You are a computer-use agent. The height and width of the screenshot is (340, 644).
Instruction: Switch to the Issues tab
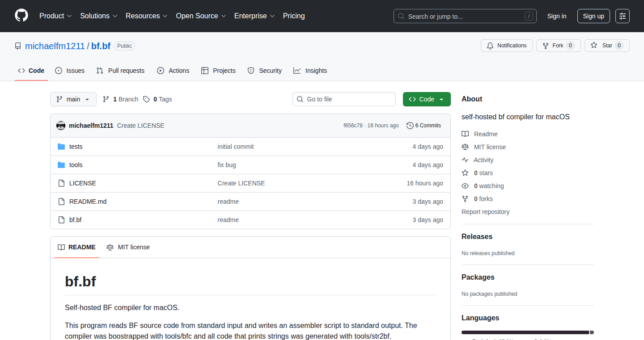[x=70, y=71]
